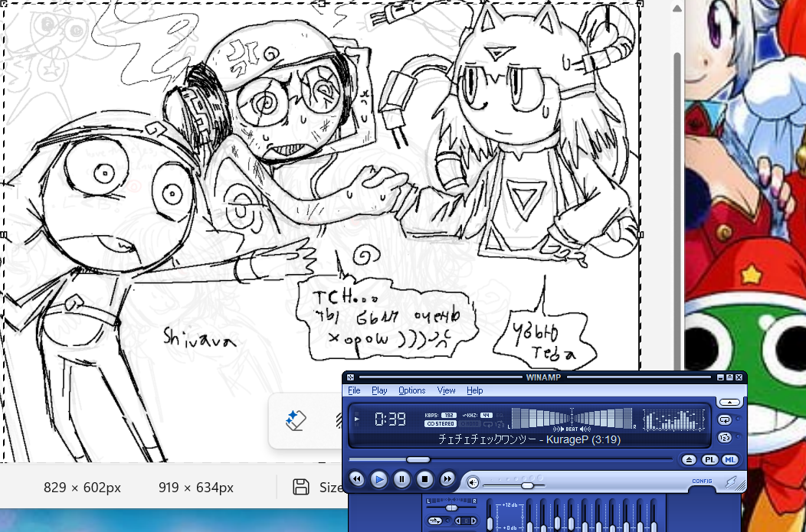Viewport: 806px width, 532px height.
Task: Open the File menu in Winamp
Action: click(354, 390)
